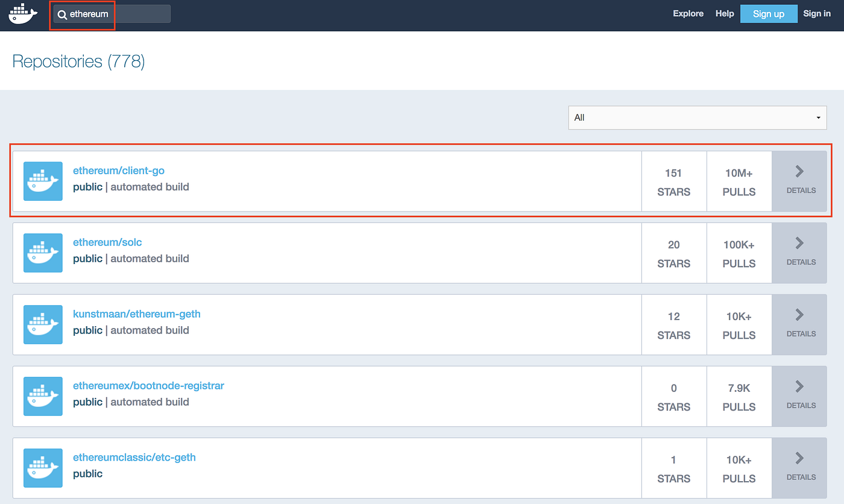Click the Docker whale logo in header

tap(23, 13)
